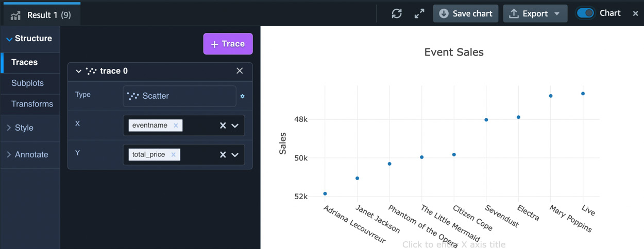644x249 pixels.
Task: Click the data point for Mary Poppins
Action: 551,96
